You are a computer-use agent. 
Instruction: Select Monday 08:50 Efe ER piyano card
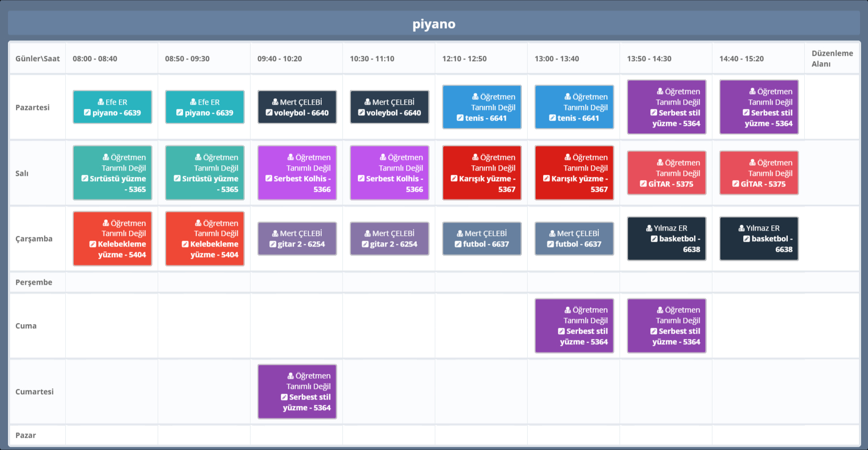click(x=204, y=107)
